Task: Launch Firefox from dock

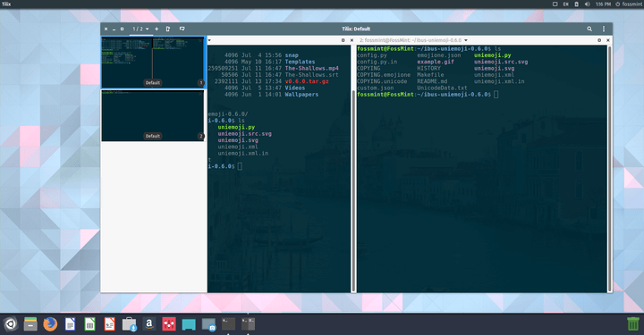Action: point(50,324)
